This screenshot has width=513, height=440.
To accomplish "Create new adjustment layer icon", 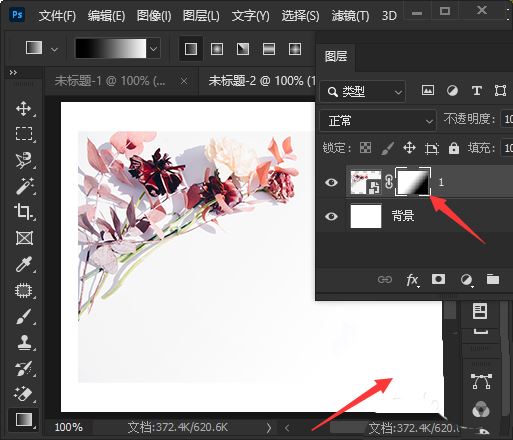I will click(466, 280).
